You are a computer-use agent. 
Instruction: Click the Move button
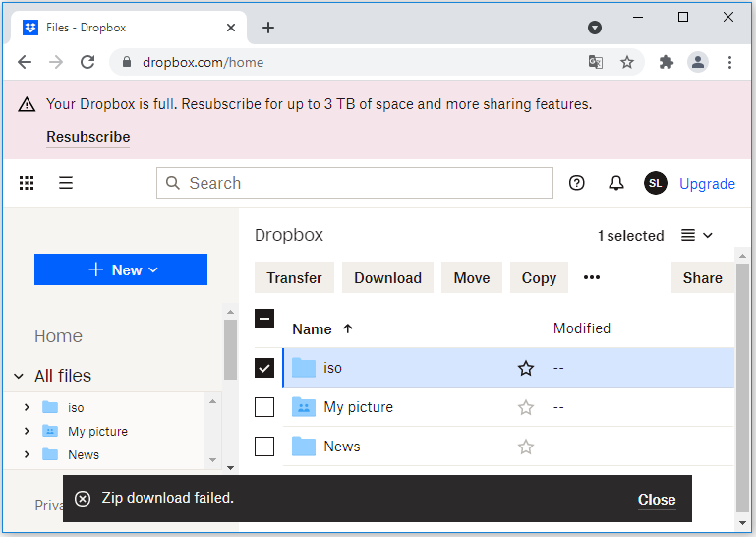pos(472,277)
